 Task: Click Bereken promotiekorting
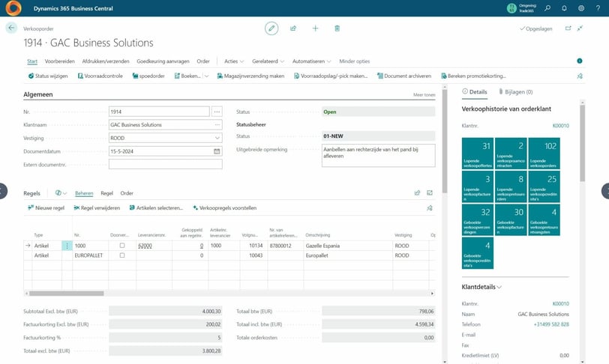pos(473,76)
